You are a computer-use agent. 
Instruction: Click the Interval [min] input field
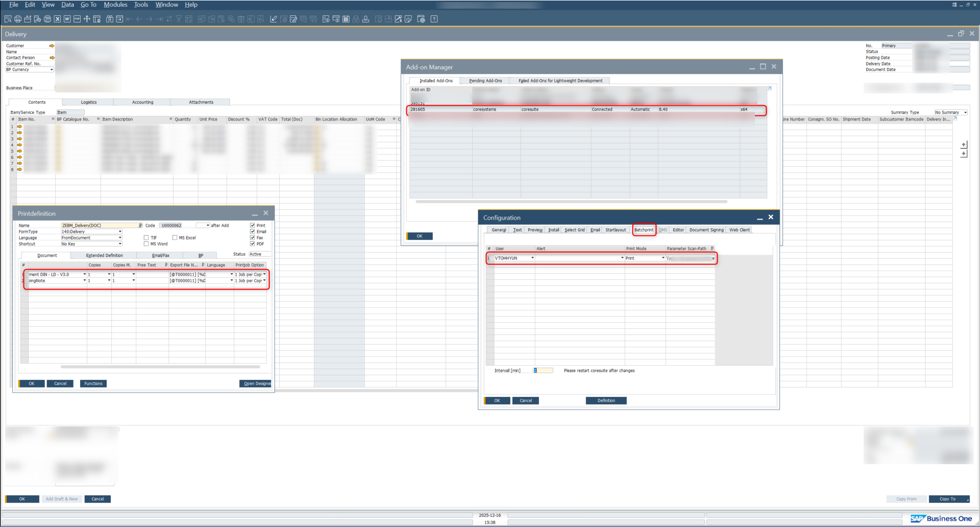coord(543,370)
